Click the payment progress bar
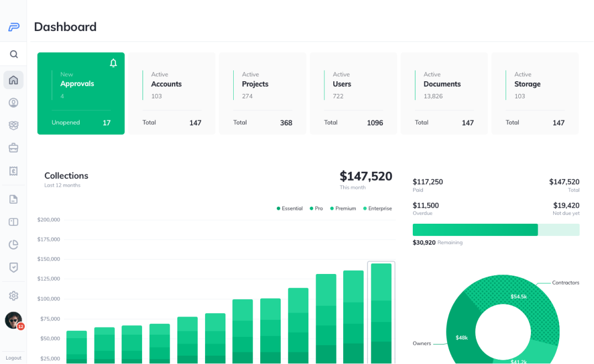 pyautogui.click(x=496, y=230)
